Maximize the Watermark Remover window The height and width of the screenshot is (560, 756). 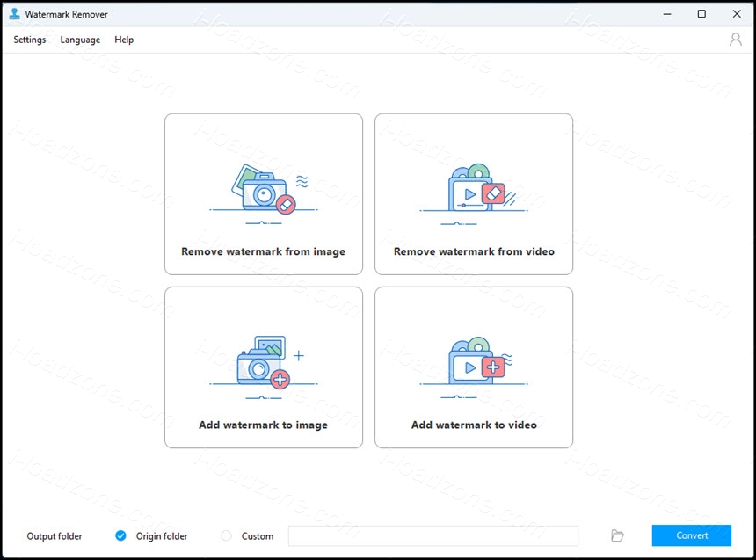coord(701,14)
